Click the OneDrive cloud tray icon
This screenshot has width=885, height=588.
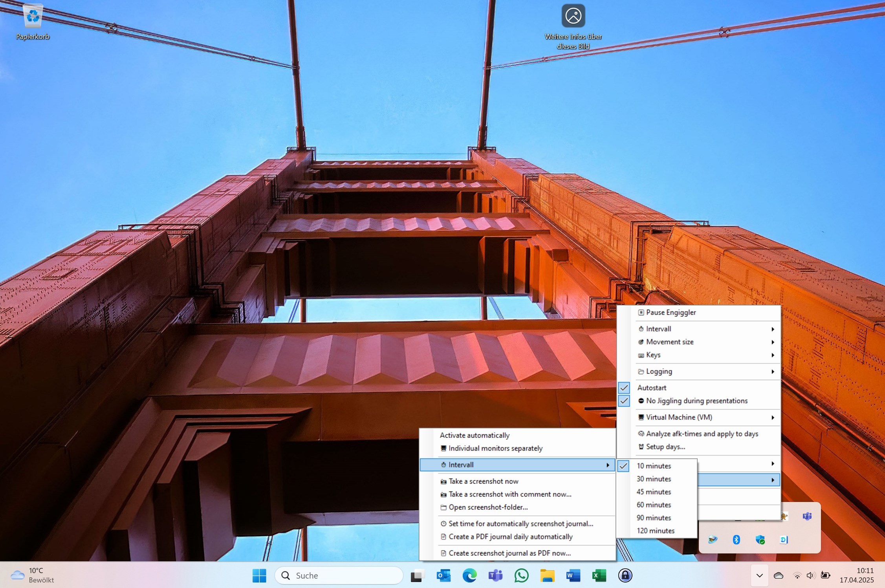tap(778, 575)
